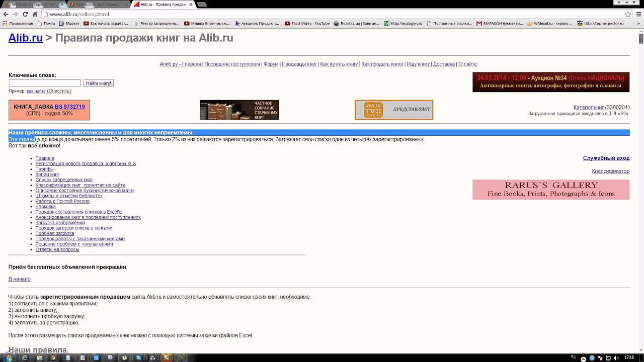Open the http://mutagen.ru bookmark

[403, 23]
